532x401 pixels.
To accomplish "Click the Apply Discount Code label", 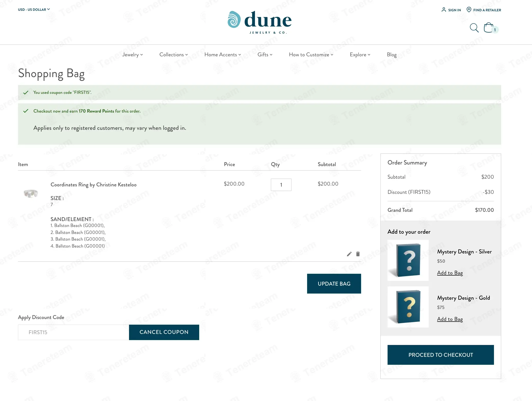I will (41, 317).
